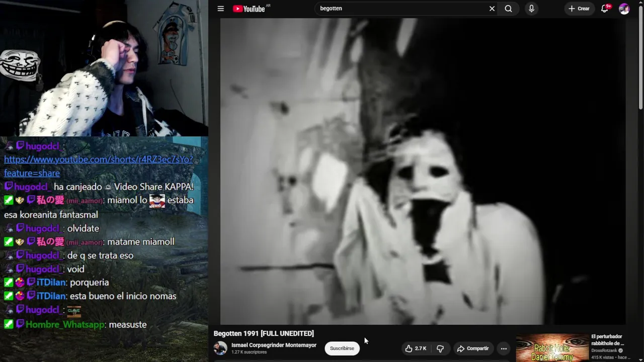Click the chat message 'olvidate'

[x=83, y=228]
